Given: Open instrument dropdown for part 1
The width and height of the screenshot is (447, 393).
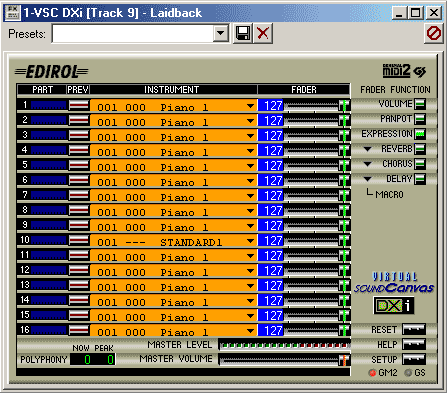Looking at the screenshot, I should pos(250,106).
